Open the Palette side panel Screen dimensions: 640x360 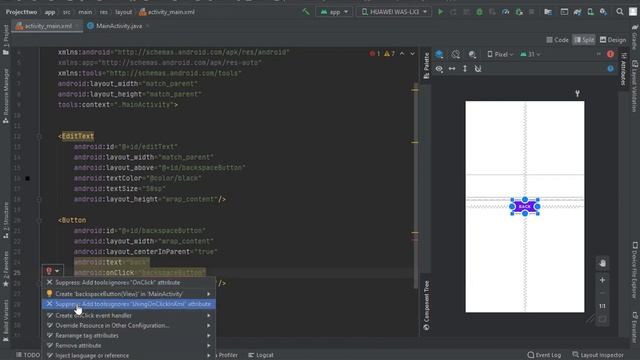point(426,65)
